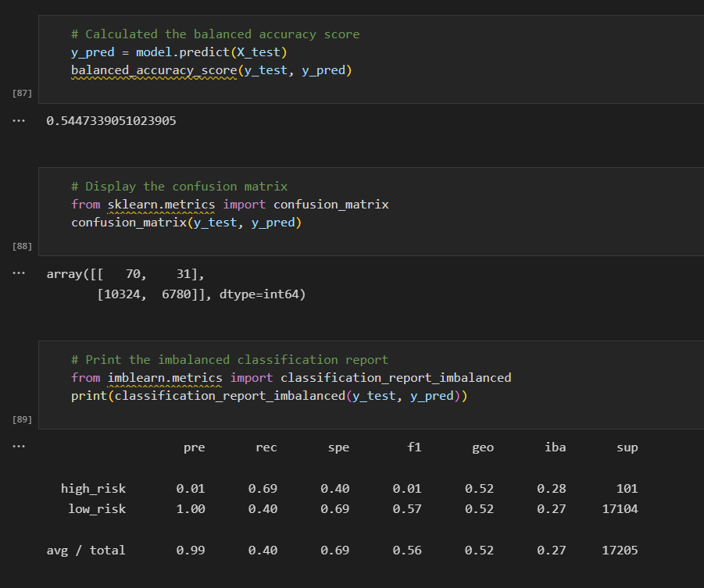
Task: Click the dtype=int64 text in array output
Action: coord(259,294)
